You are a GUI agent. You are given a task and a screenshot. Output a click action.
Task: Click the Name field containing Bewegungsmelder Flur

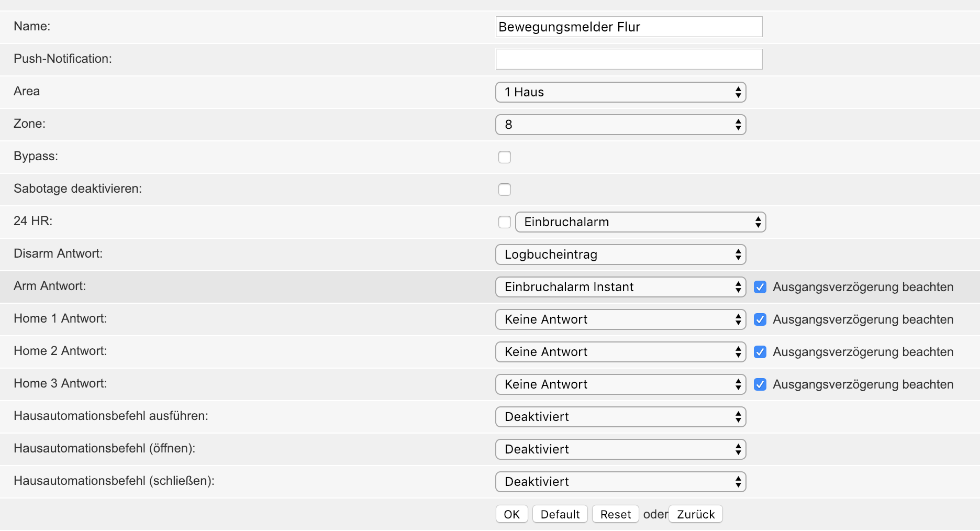point(629,27)
